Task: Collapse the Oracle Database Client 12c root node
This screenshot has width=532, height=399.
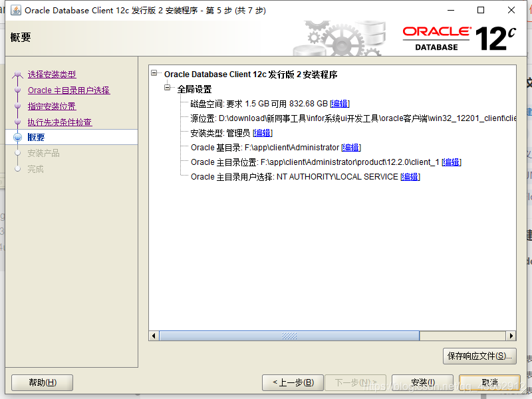Action: click(154, 73)
